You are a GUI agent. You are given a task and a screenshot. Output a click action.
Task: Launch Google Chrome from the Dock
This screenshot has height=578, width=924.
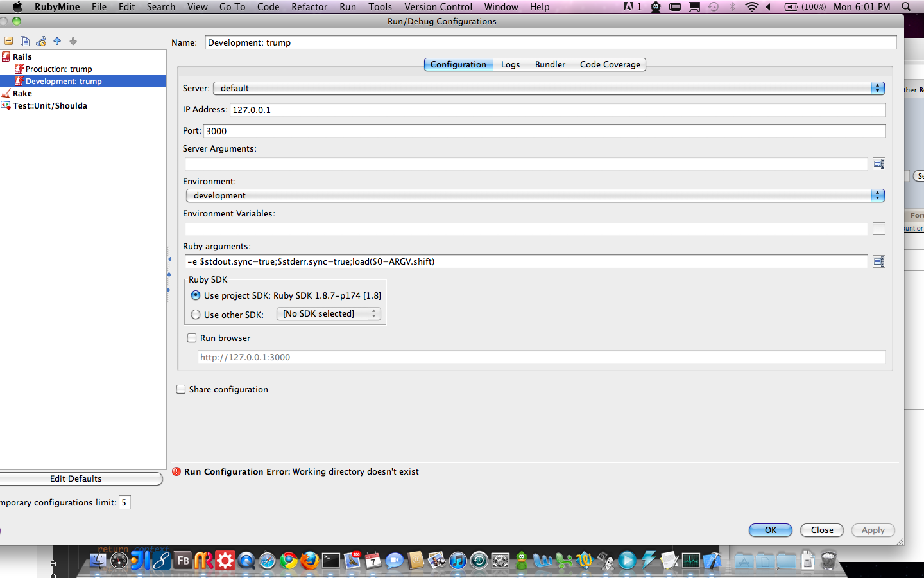(x=289, y=561)
